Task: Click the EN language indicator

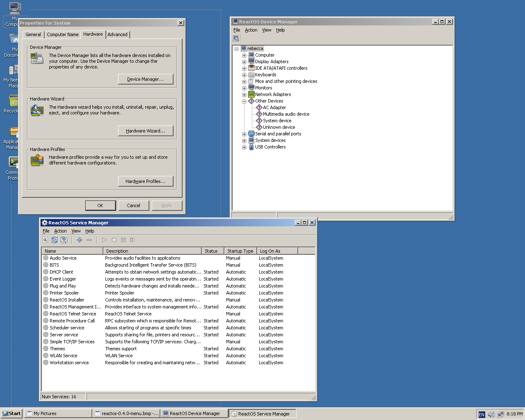Action: [x=482, y=414]
